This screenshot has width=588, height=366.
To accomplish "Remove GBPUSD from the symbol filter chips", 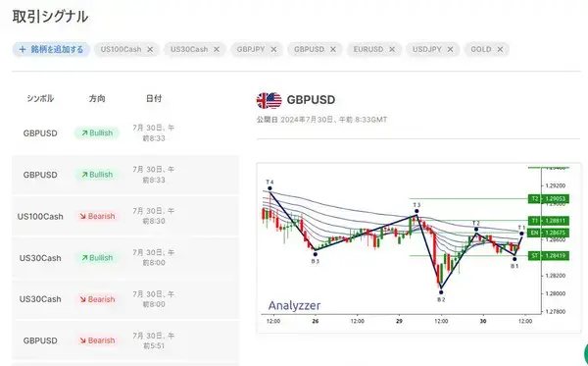I will (333, 49).
